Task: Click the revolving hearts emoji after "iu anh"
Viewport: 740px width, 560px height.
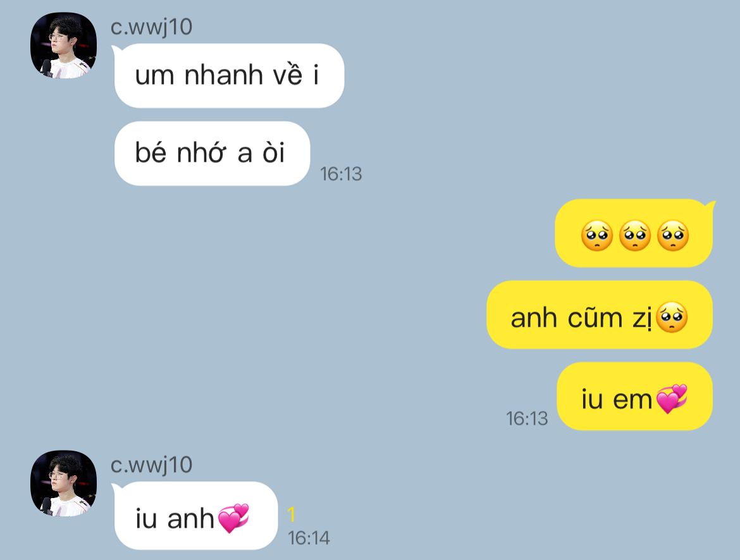Action: pyautogui.click(x=233, y=518)
